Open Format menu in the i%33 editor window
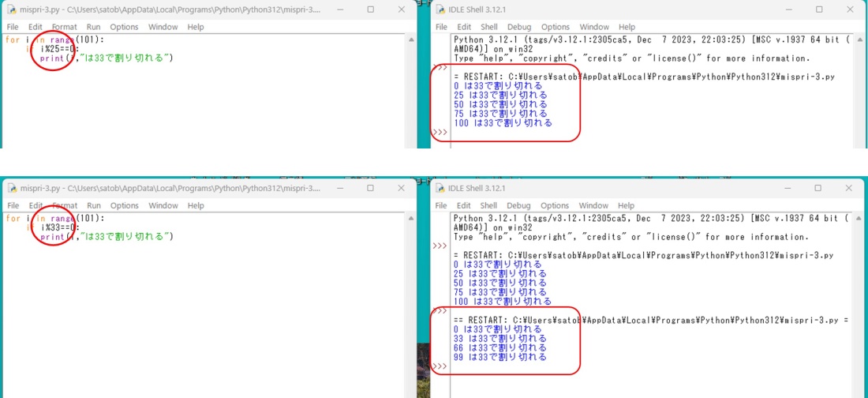The height and width of the screenshot is (398, 868). point(64,205)
